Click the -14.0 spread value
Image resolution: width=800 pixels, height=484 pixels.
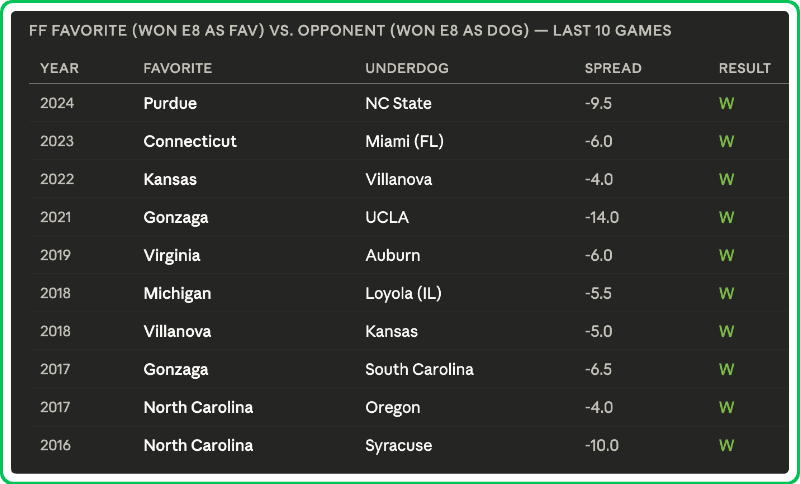602,218
